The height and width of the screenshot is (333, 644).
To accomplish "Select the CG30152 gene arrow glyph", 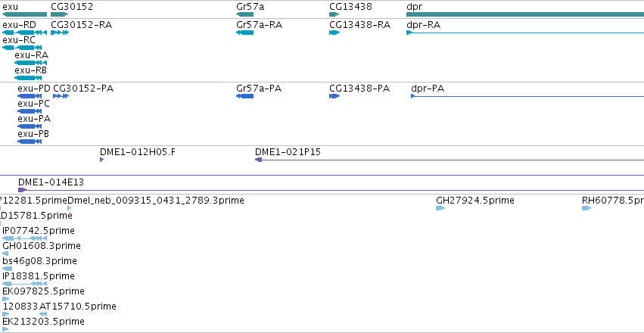I will pos(60,14).
